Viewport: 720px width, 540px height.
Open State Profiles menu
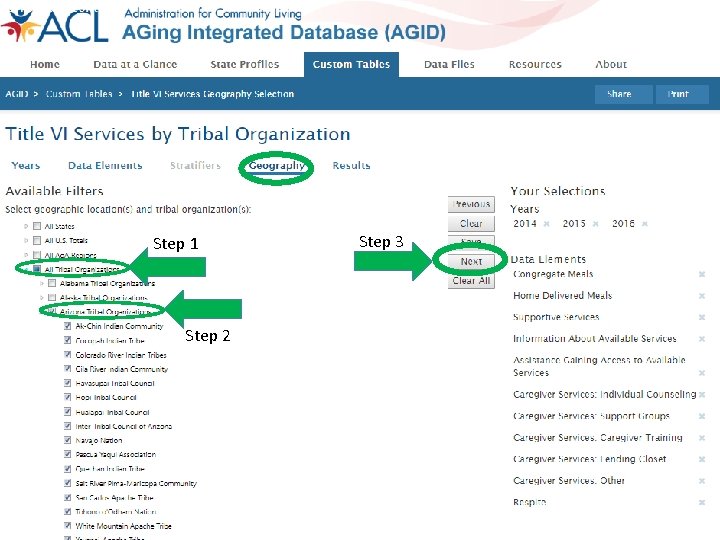pos(245,65)
